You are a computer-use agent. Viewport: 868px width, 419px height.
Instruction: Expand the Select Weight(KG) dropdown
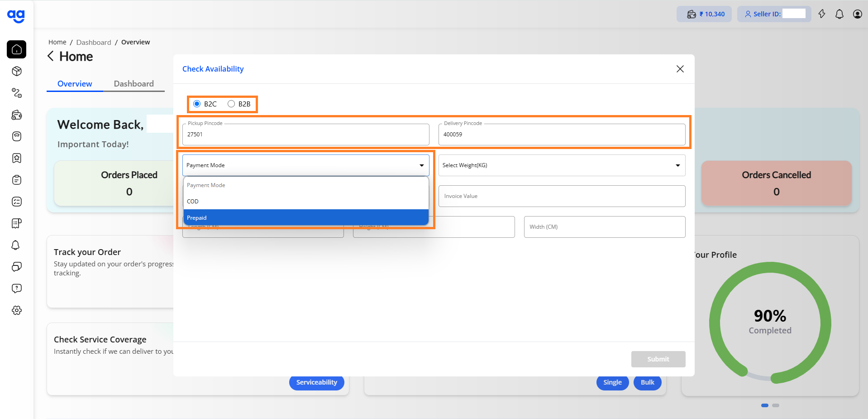click(561, 165)
